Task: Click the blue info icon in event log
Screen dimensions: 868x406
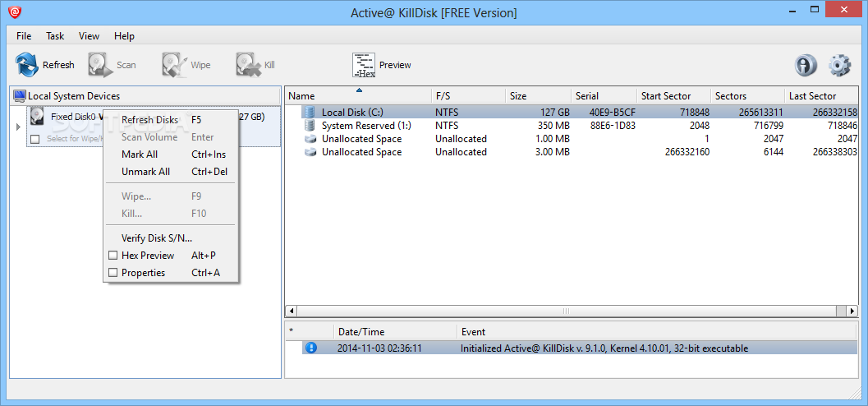Action: pos(311,348)
